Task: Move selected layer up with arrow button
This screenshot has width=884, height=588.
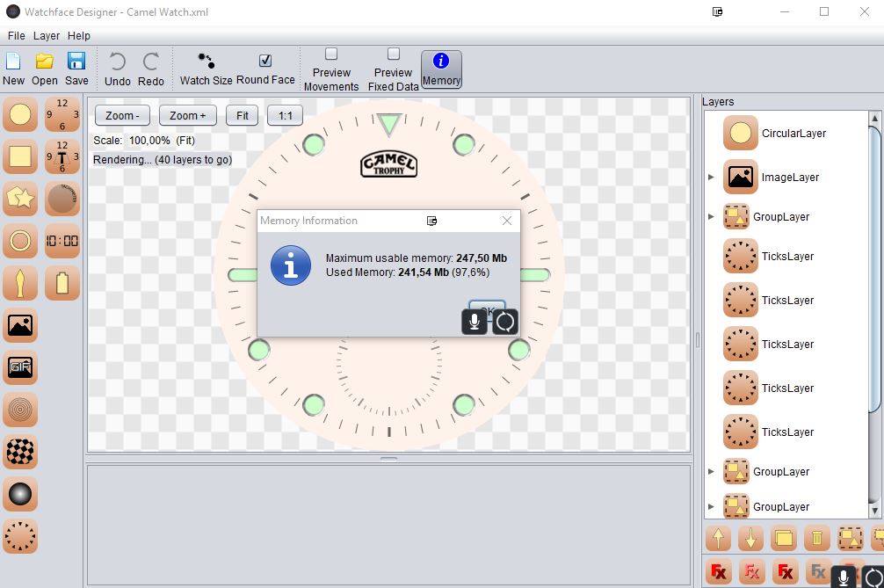Action: click(718, 539)
